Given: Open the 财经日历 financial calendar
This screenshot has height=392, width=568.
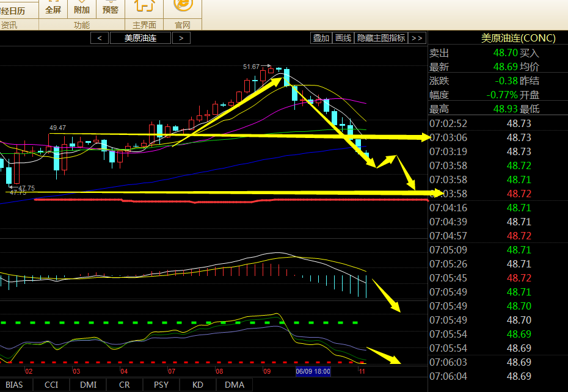Looking at the screenshot, I should pyautogui.click(x=13, y=10).
